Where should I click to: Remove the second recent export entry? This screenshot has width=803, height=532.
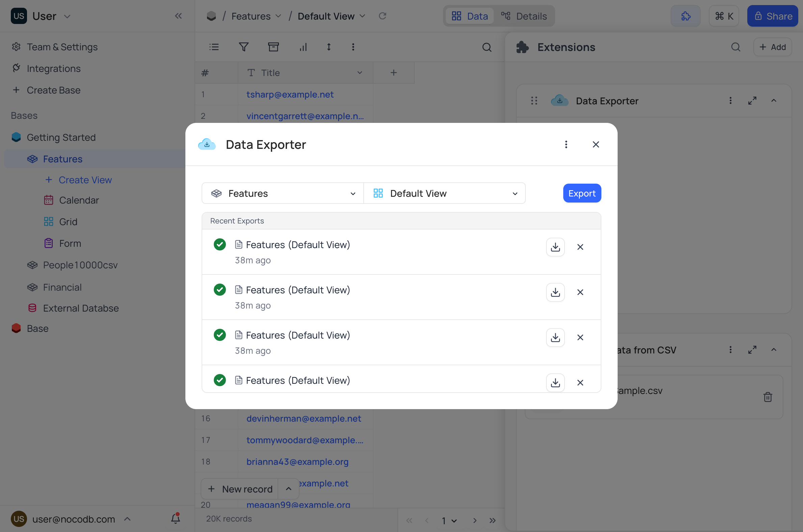tap(580, 292)
